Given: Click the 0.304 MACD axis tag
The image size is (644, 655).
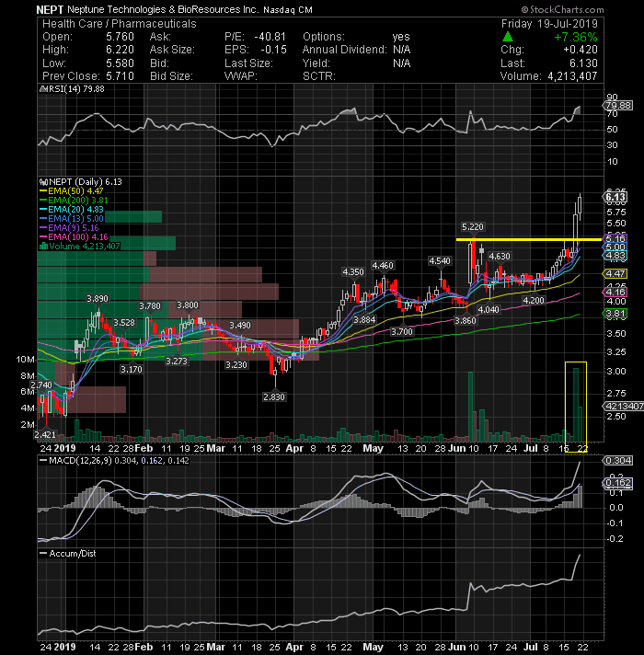Looking at the screenshot, I should tap(618, 460).
